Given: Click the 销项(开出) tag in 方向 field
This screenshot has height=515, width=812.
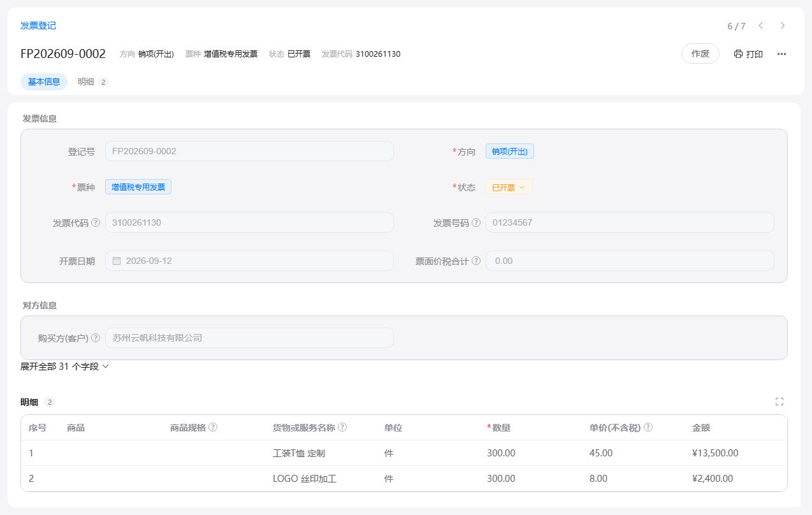Looking at the screenshot, I should click(510, 151).
